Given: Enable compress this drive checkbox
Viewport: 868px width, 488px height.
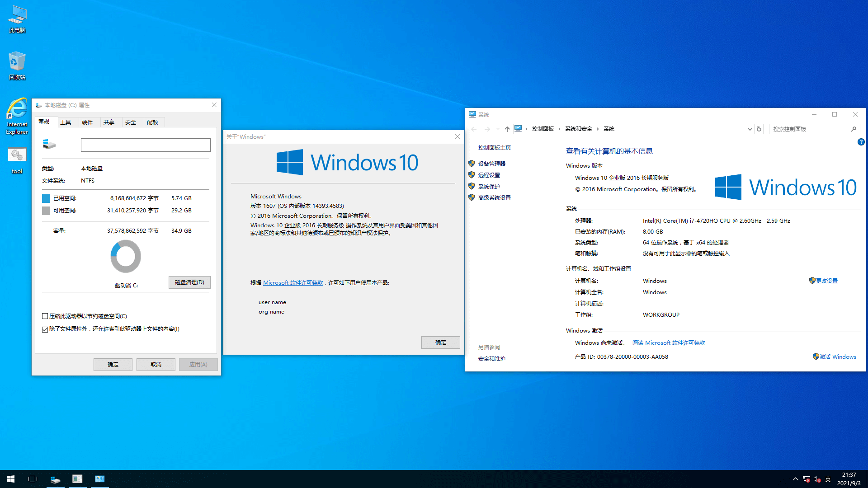Looking at the screenshot, I should coord(45,316).
